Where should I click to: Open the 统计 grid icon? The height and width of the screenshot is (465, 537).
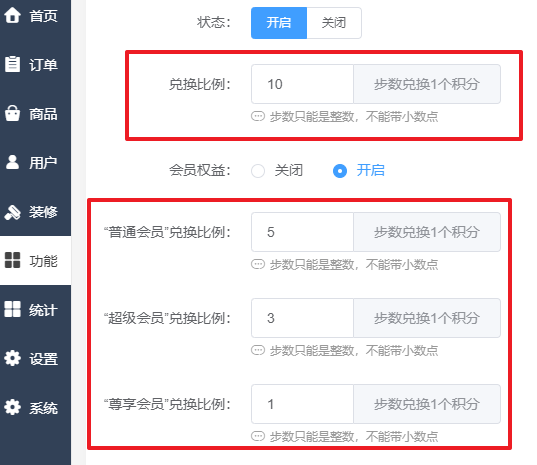point(12,309)
